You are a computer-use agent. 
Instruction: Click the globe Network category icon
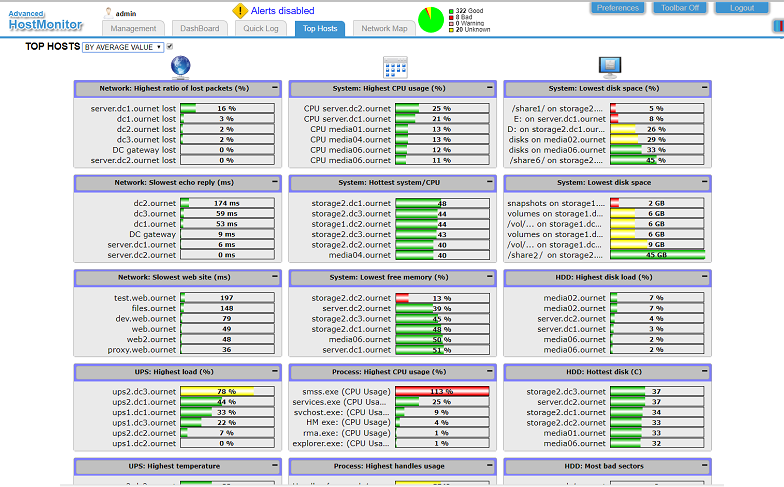[x=180, y=67]
